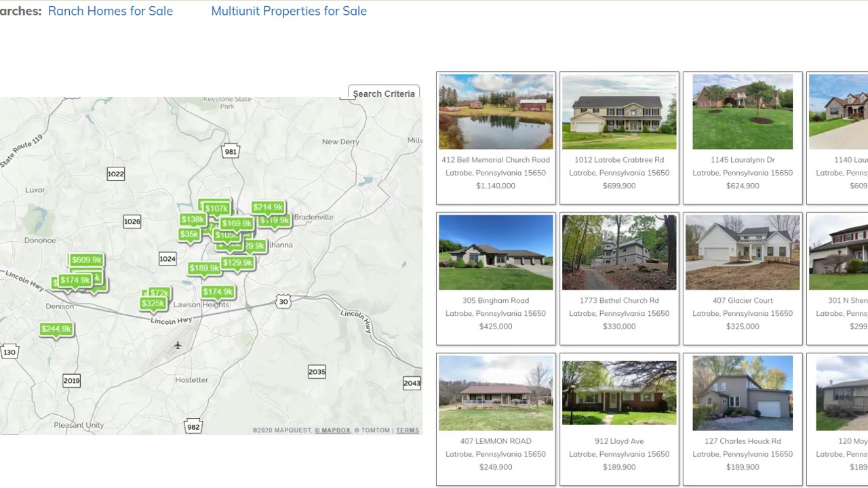868x488 pixels.
Task: View photo of 1773 Bethel Church Rd
Action: [619, 252]
